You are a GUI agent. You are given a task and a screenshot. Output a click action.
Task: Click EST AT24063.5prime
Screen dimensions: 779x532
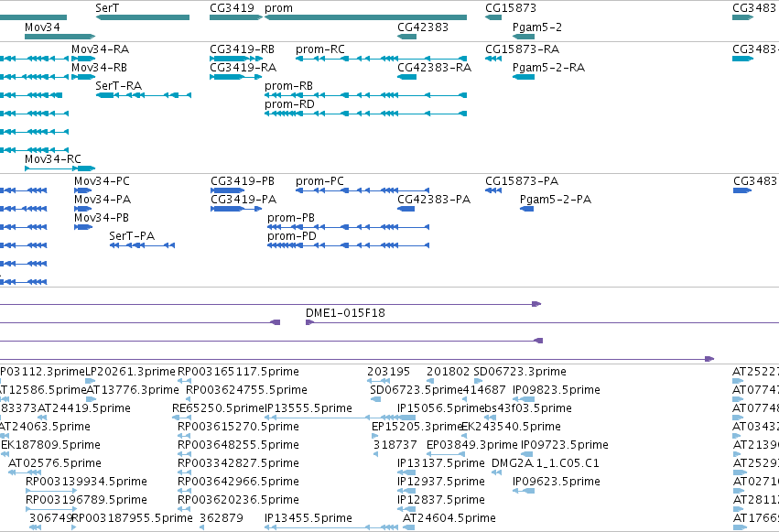(5, 436)
